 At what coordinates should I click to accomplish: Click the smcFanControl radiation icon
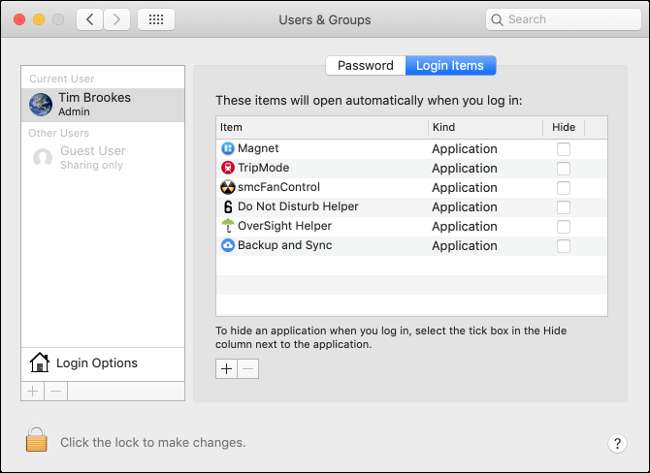pyautogui.click(x=227, y=187)
